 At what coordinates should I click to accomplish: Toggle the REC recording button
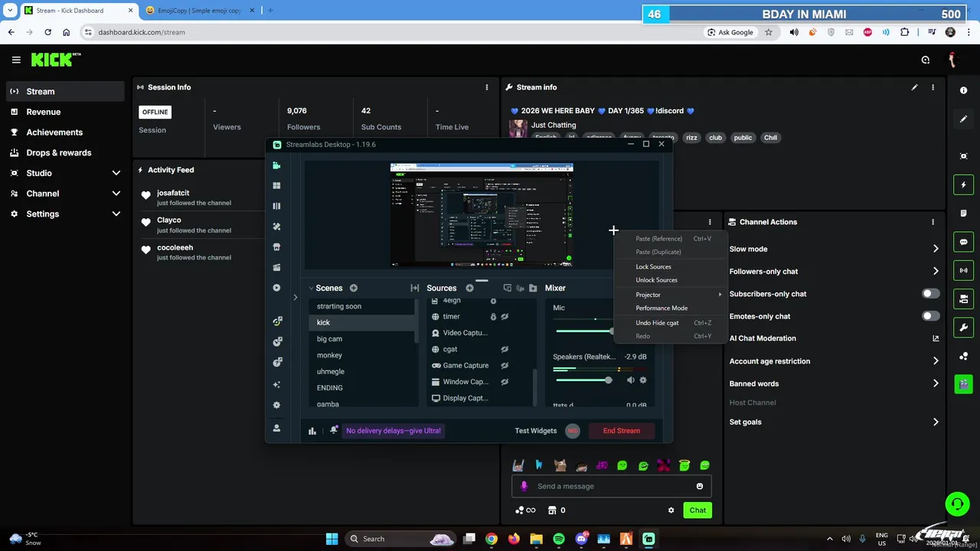(x=573, y=431)
